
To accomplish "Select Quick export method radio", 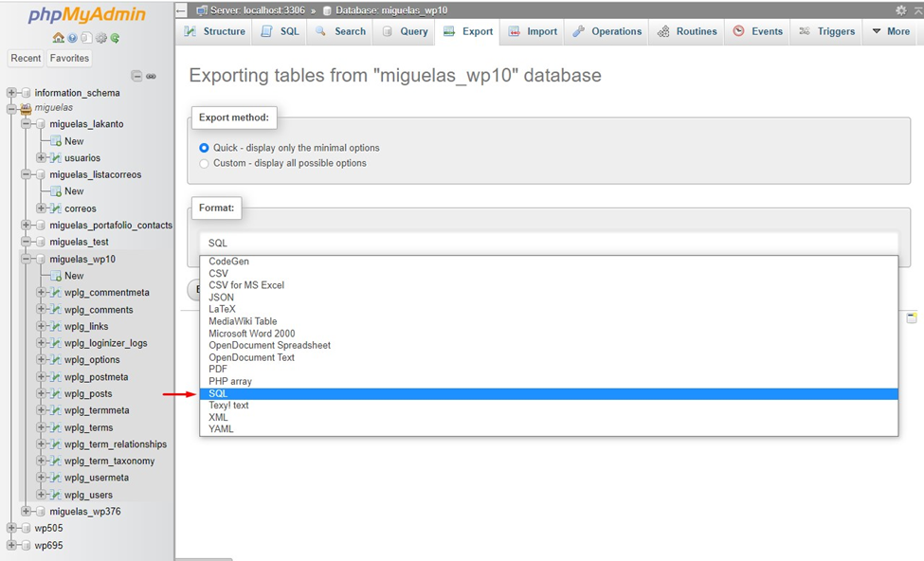I will point(204,148).
